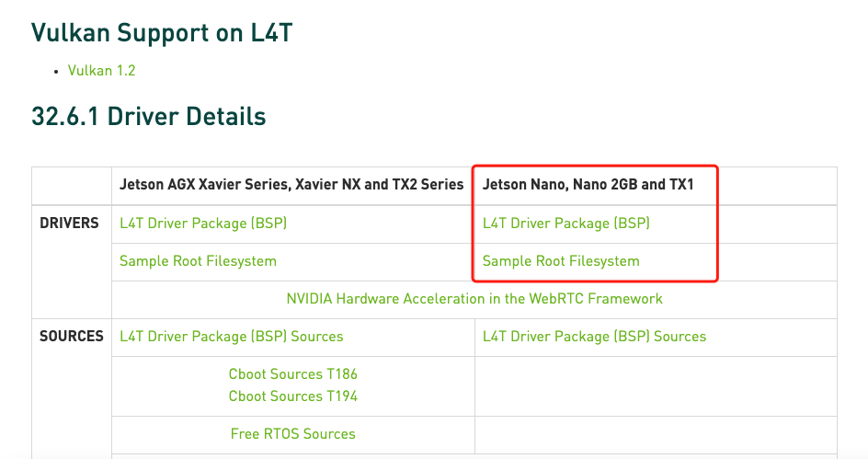Viewport: 868px width, 459px height.
Task: Click the Vulkan Support on L4T heading
Action: click(162, 33)
